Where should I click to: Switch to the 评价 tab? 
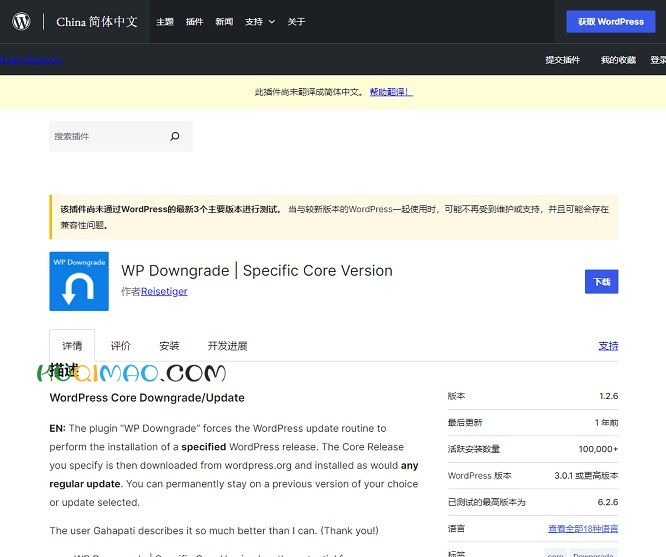coord(121,346)
